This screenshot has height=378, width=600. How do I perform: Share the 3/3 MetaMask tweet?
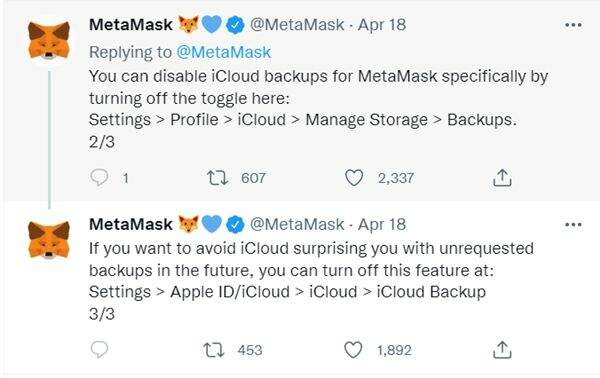coord(502,350)
